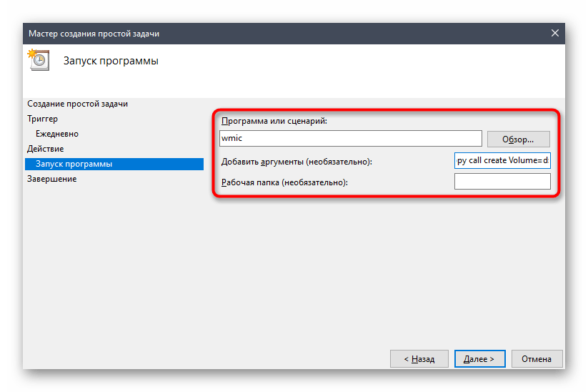Jump to the 'Завершение' step
The width and height of the screenshot is (588, 392).
point(52,179)
